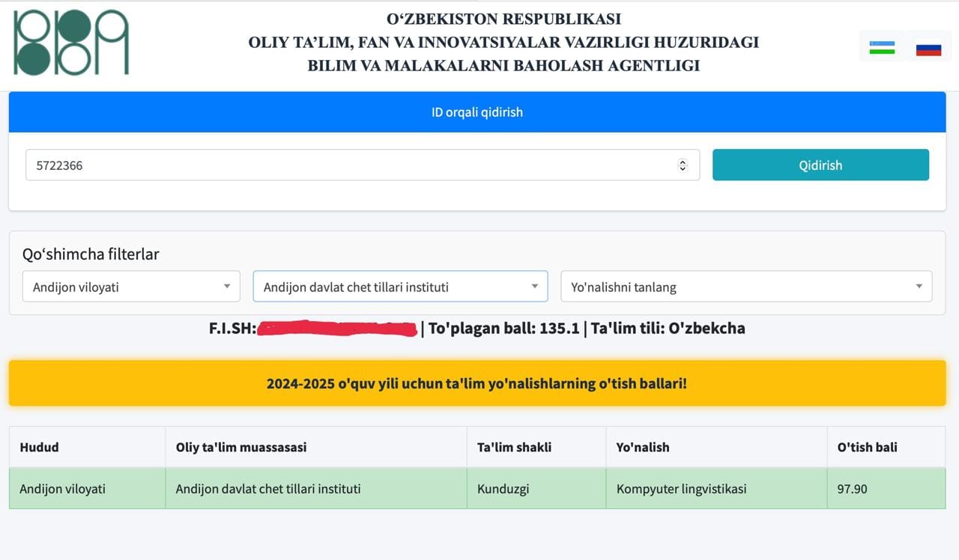The width and height of the screenshot is (959, 560).
Task: Open the Andijon davlat chet tillari instituti dropdown
Action: point(400,287)
